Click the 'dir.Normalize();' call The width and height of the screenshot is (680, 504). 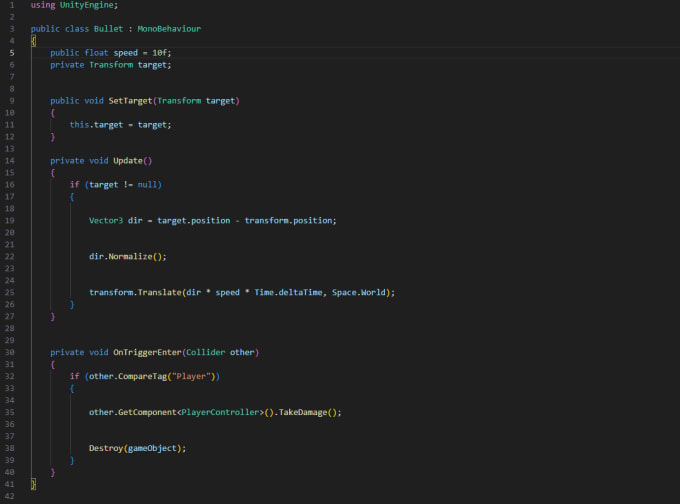click(x=128, y=257)
